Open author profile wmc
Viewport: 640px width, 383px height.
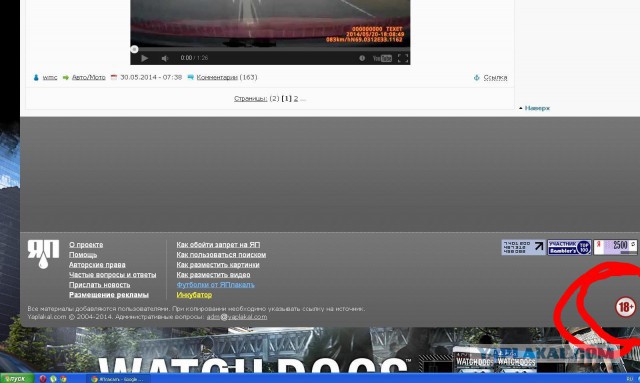50,77
